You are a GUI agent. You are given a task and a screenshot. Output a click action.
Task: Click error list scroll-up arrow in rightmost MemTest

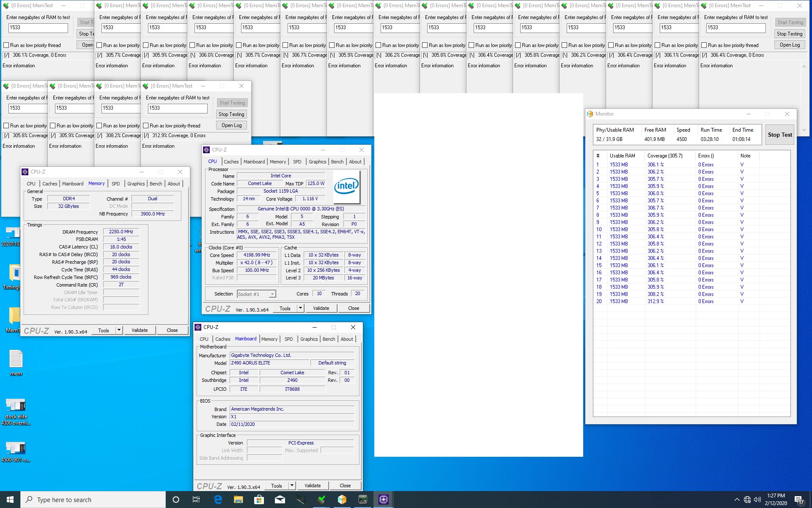click(x=804, y=66)
